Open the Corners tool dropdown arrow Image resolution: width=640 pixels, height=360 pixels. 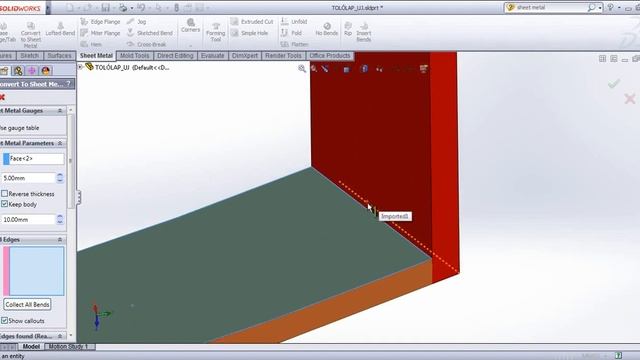(190, 45)
